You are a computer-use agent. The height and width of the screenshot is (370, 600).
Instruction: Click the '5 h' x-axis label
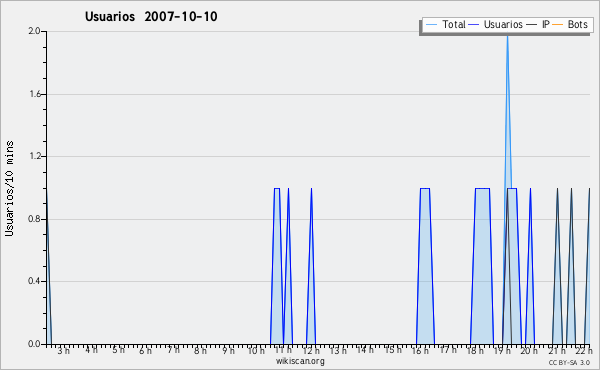pos(119,350)
